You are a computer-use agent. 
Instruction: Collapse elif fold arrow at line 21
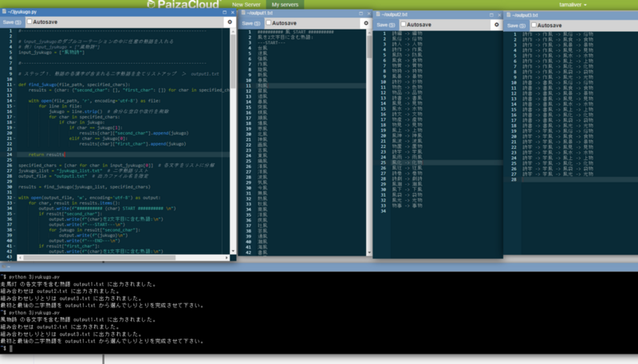click(x=14, y=139)
